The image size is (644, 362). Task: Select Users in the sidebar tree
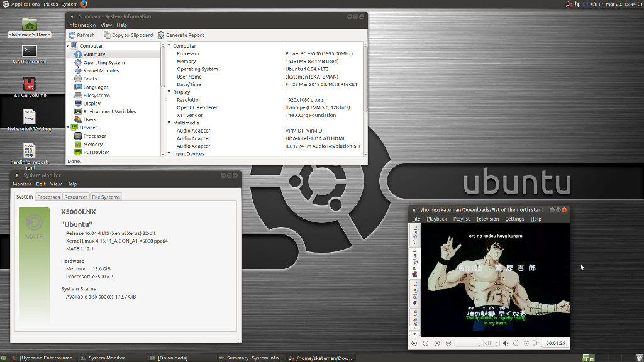(89, 120)
